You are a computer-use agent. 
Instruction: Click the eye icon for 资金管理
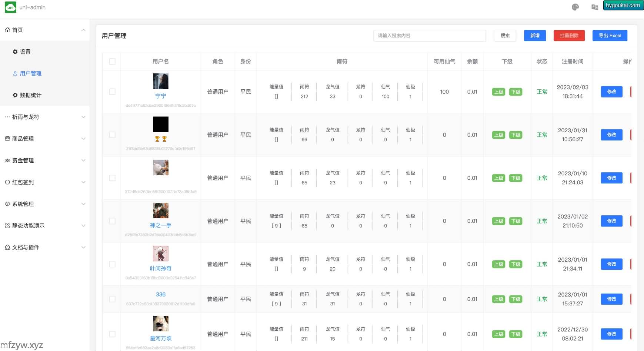coord(7,160)
